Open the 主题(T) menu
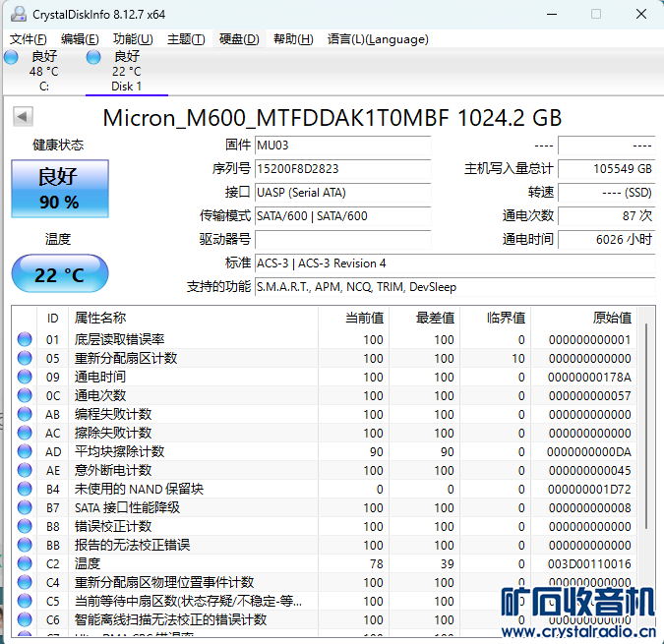664x644 pixels. coord(186,39)
